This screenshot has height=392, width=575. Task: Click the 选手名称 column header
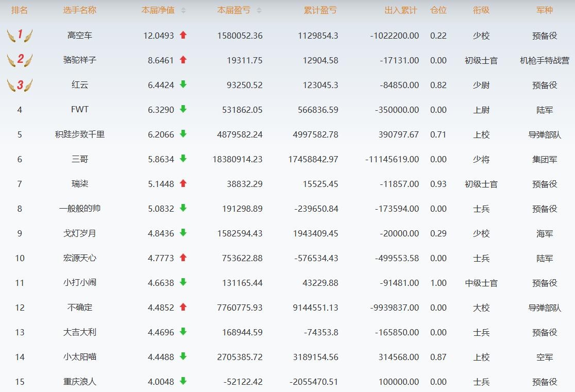click(x=80, y=10)
